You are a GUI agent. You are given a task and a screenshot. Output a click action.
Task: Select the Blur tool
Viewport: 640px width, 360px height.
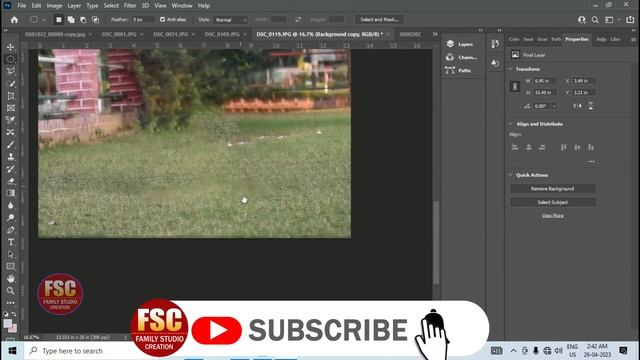click(x=11, y=205)
